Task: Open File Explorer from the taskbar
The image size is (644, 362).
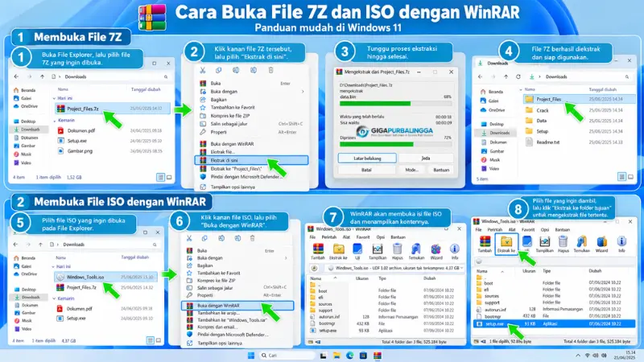Action: 336,356
